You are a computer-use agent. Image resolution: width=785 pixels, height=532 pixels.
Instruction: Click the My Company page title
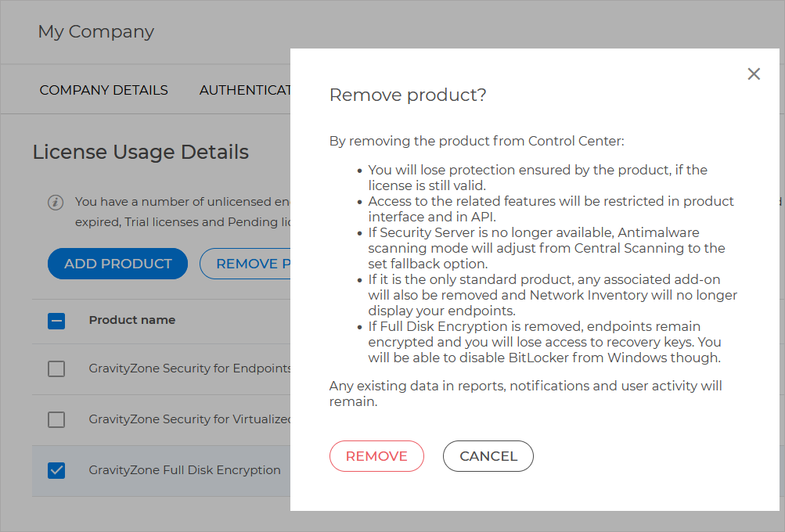pyautogui.click(x=95, y=32)
